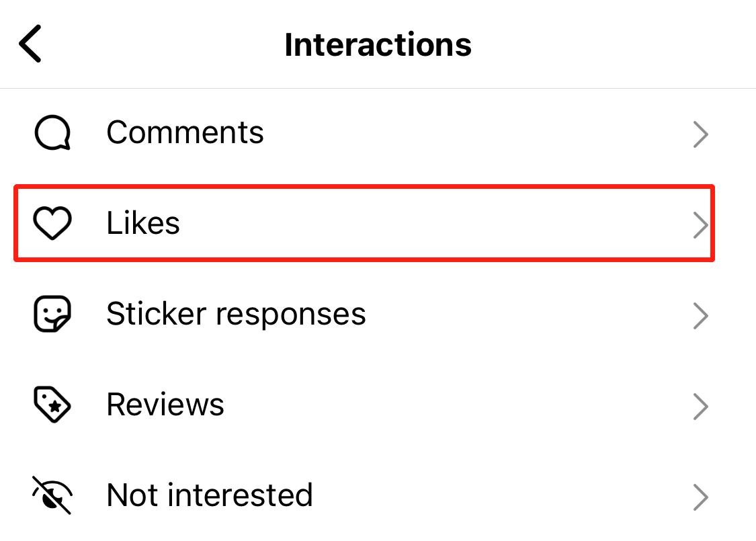
Task: Open Not interested via its chevron
Action: (x=700, y=497)
